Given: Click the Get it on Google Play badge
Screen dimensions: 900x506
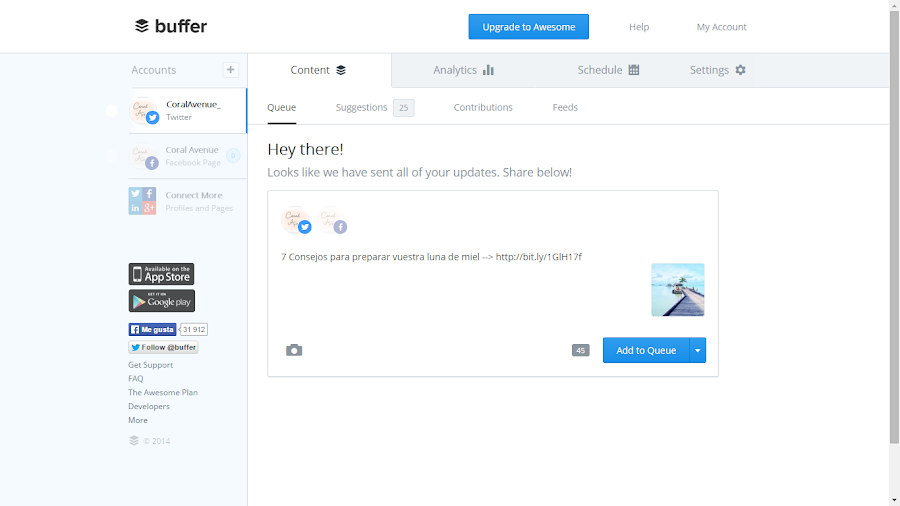Looking at the screenshot, I should (161, 301).
